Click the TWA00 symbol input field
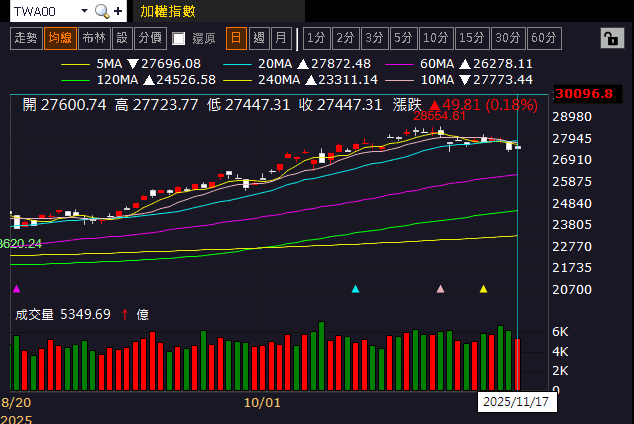Image resolution: width=634 pixels, height=424 pixels. pyautogui.click(x=40, y=12)
